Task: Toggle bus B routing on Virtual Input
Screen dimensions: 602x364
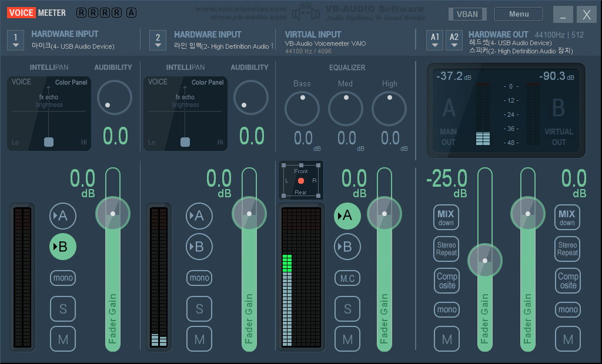Action: (x=347, y=247)
